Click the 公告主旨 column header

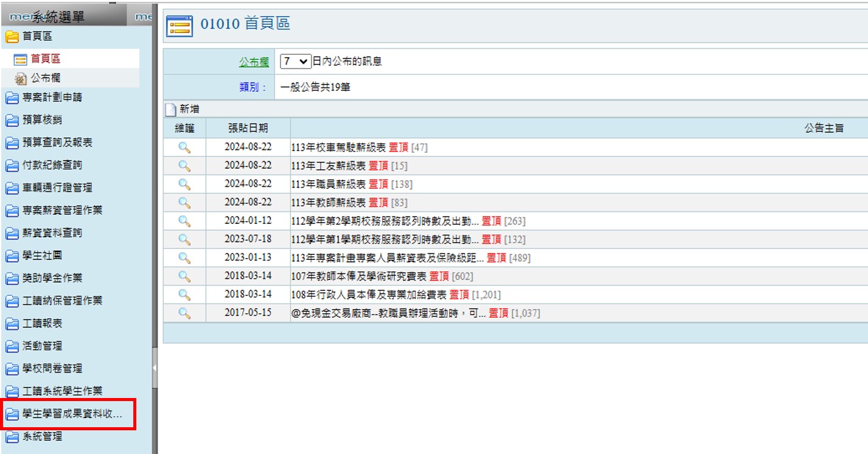tap(824, 128)
